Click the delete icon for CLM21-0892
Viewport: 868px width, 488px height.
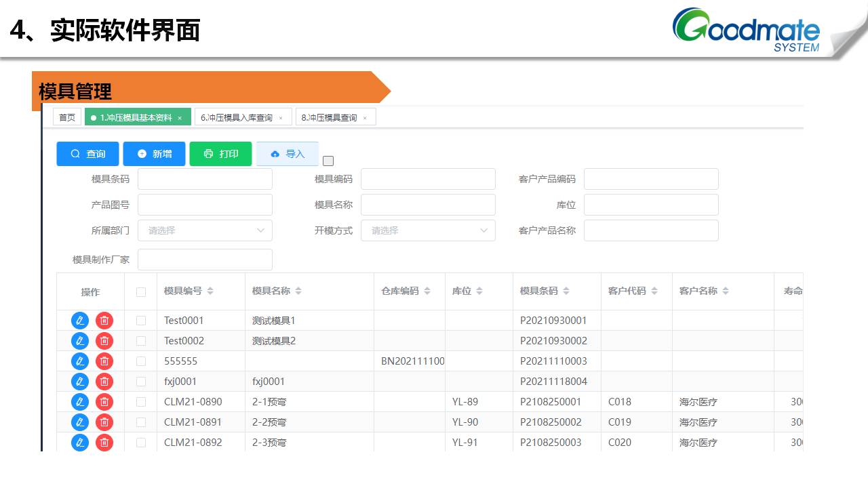pos(104,443)
